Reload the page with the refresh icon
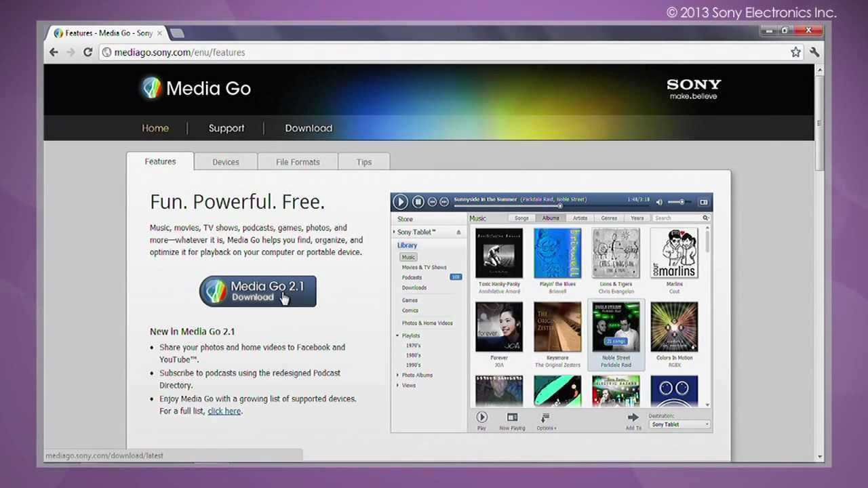 click(x=87, y=52)
